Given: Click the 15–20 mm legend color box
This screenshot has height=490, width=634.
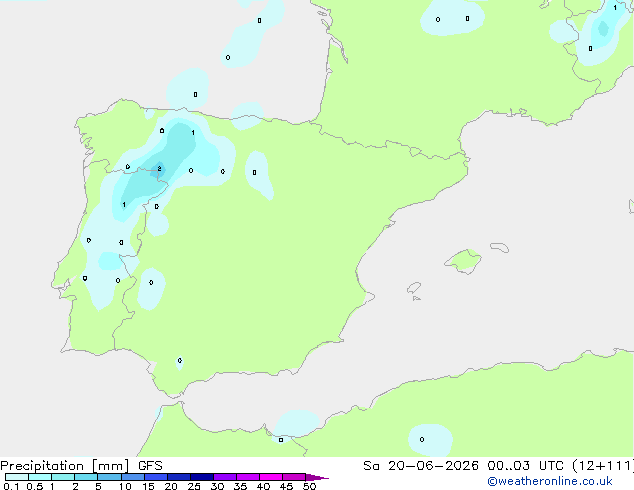Looking at the screenshot, I should tap(156, 477).
